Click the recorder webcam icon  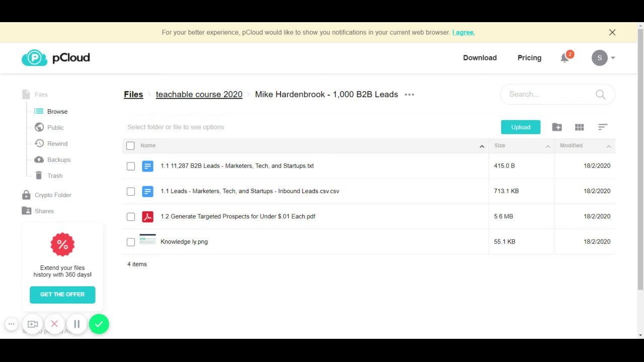33,324
